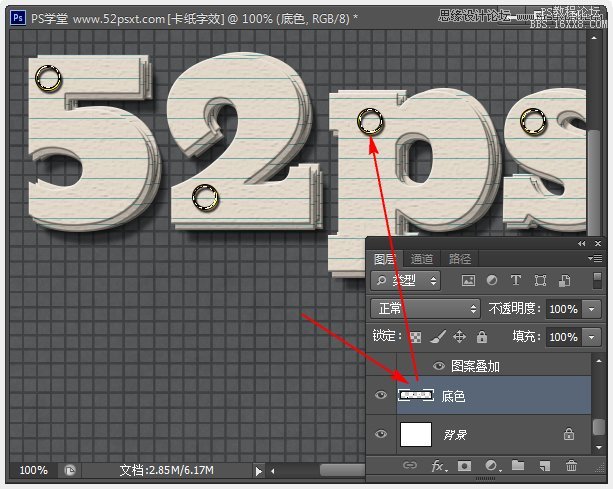
Task: Open the layers panel flyout menu
Action: 595,258
